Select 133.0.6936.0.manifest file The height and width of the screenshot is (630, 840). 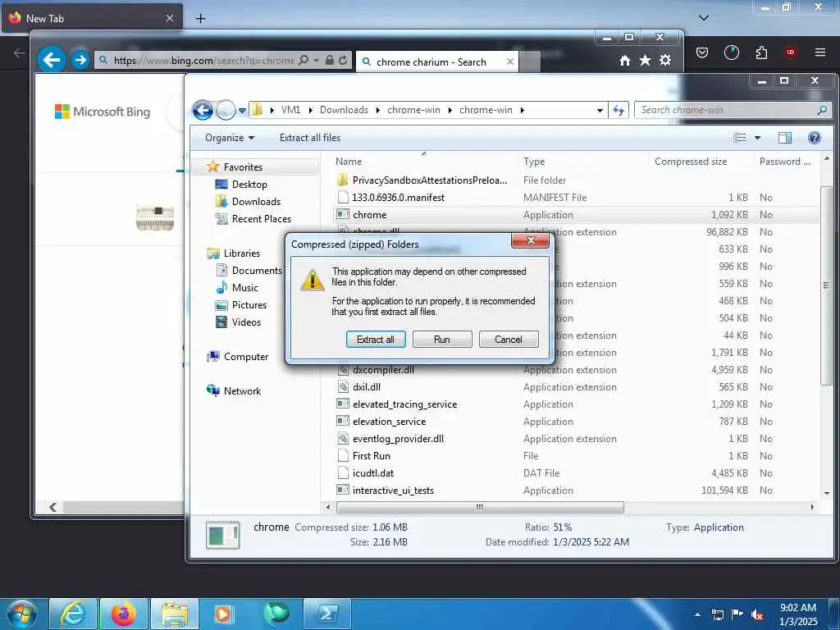click(x=576, y=198)
